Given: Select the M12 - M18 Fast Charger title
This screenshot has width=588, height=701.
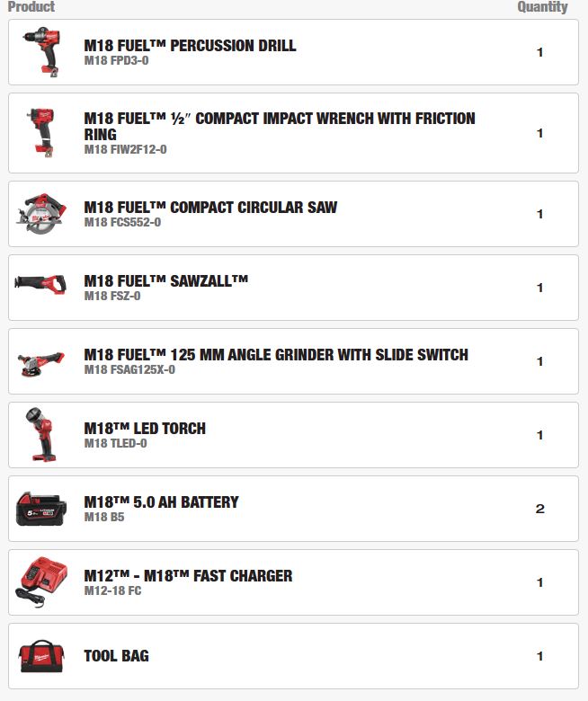Looking at the screenshot, I should (x=188, y=576).
